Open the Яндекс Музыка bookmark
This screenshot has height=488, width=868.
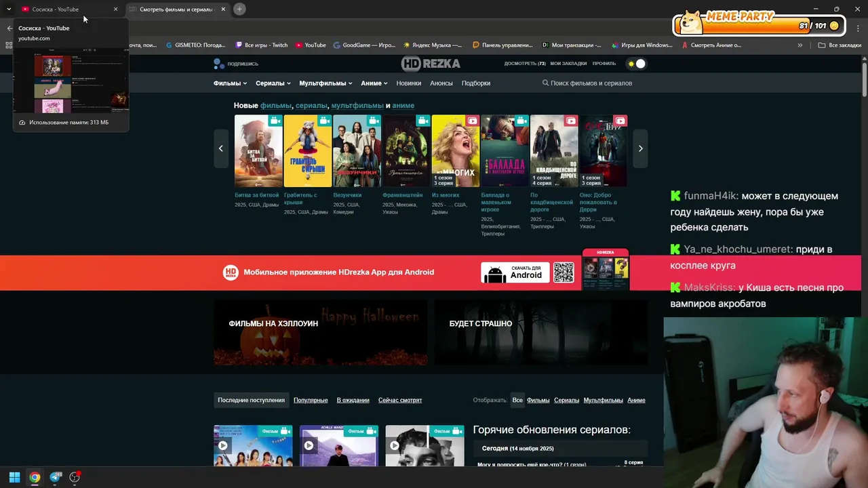click(433, 45)
